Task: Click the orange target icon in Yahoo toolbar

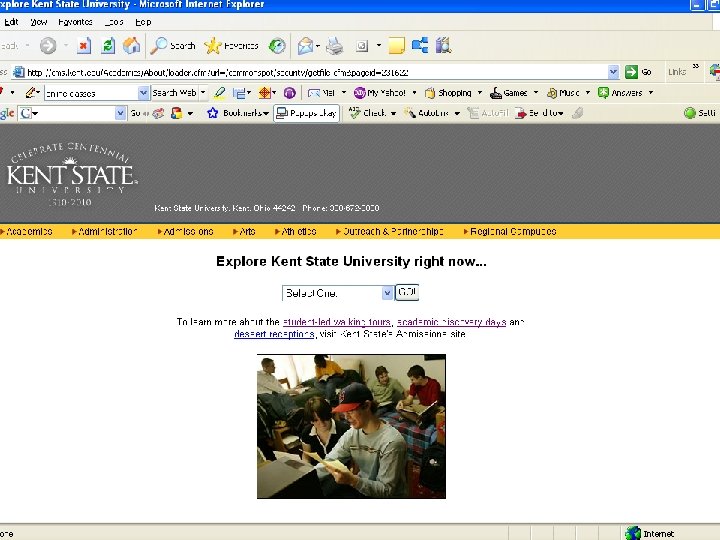Action: pyautogui.click(x=265, y=93)
